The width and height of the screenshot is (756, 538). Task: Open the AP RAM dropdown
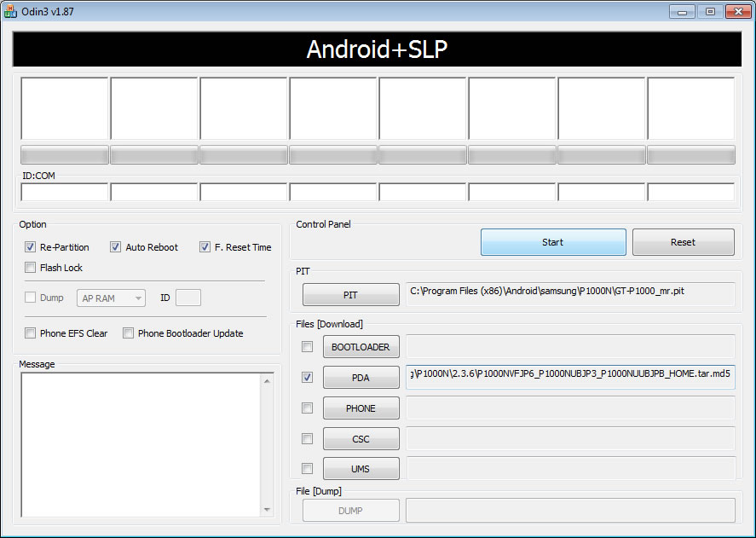pos(111,298)
